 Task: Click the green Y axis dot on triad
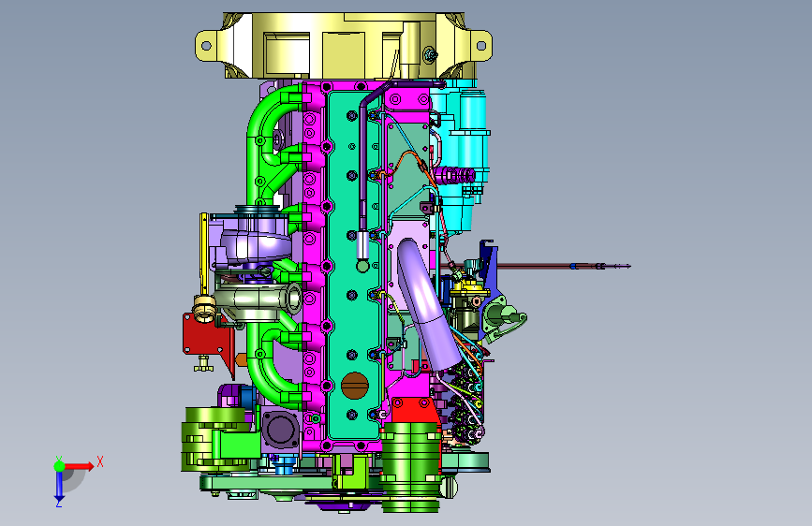pyautogui.click(x=59, y=466)
